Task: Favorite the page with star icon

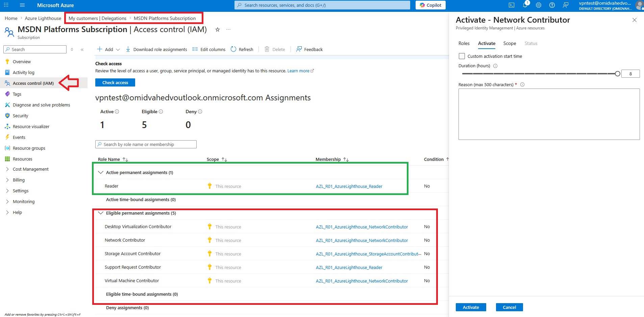Action: [x=218, y=30]
